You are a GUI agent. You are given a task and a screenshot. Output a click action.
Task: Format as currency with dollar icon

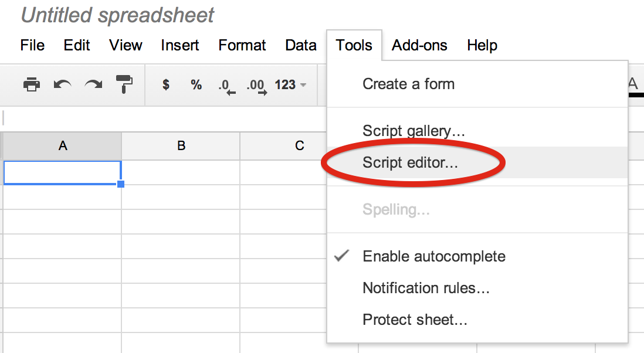coord(166,85)
